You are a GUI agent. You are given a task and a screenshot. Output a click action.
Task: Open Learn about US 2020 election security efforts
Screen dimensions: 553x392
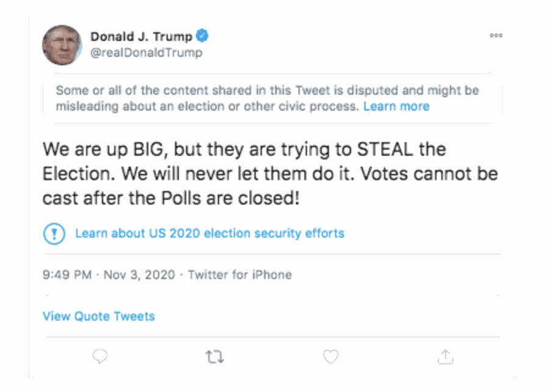pyautogui.click(x=209, y=233)
